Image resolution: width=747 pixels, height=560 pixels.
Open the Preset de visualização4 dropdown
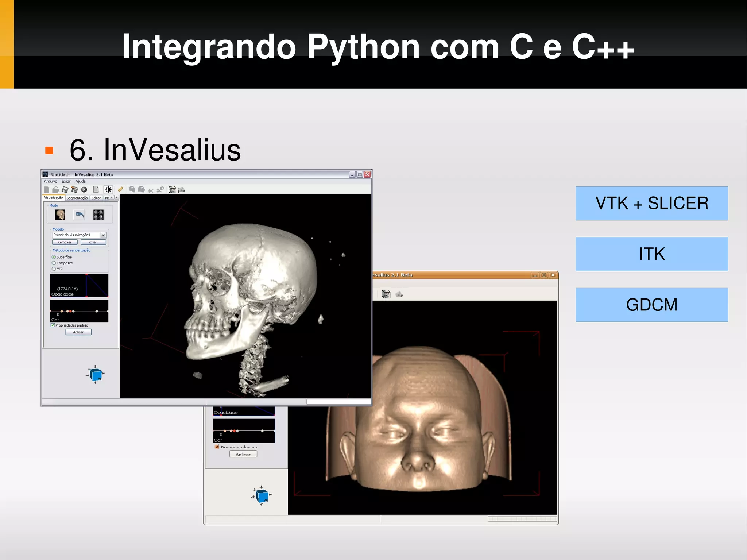pos(103,235)
